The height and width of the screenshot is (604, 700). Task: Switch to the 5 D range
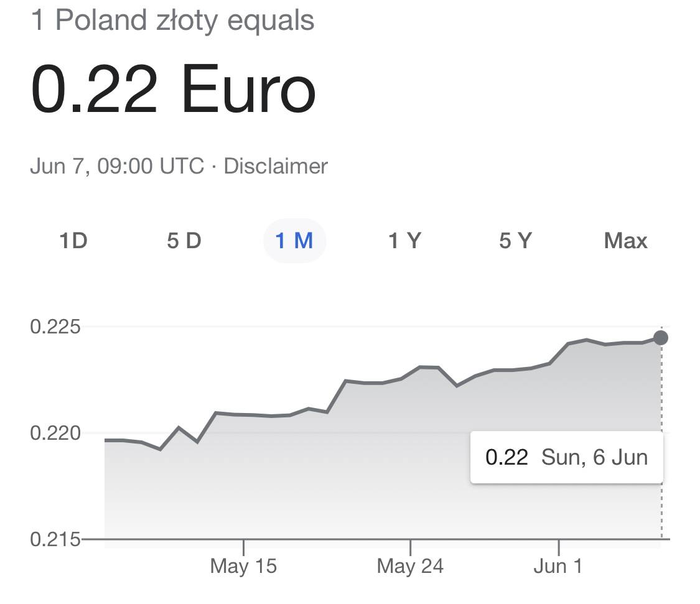[x=184, y=241]
